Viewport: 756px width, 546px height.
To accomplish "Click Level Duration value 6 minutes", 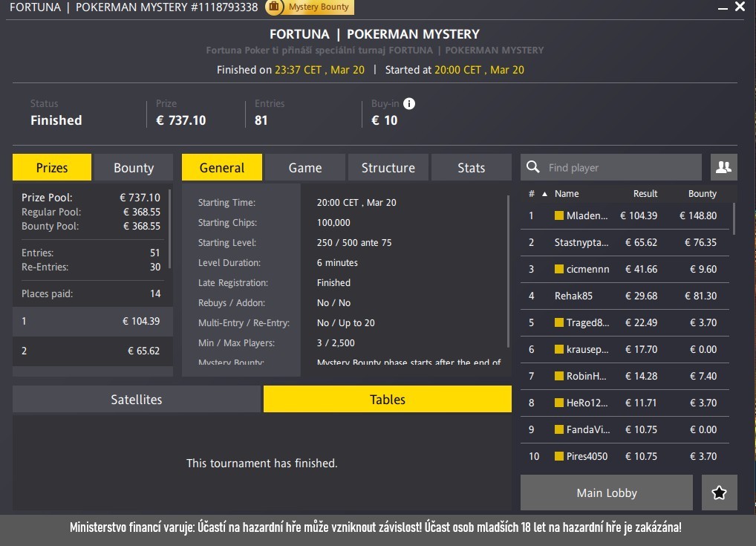I will pyautogui.click(x=337, y=263).
